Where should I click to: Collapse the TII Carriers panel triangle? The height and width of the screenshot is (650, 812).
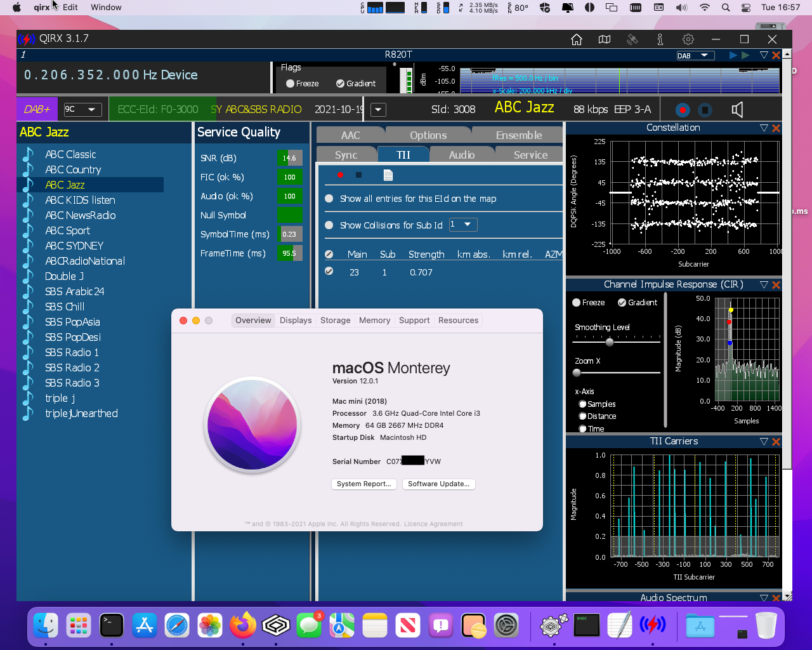tap(764, 442)
